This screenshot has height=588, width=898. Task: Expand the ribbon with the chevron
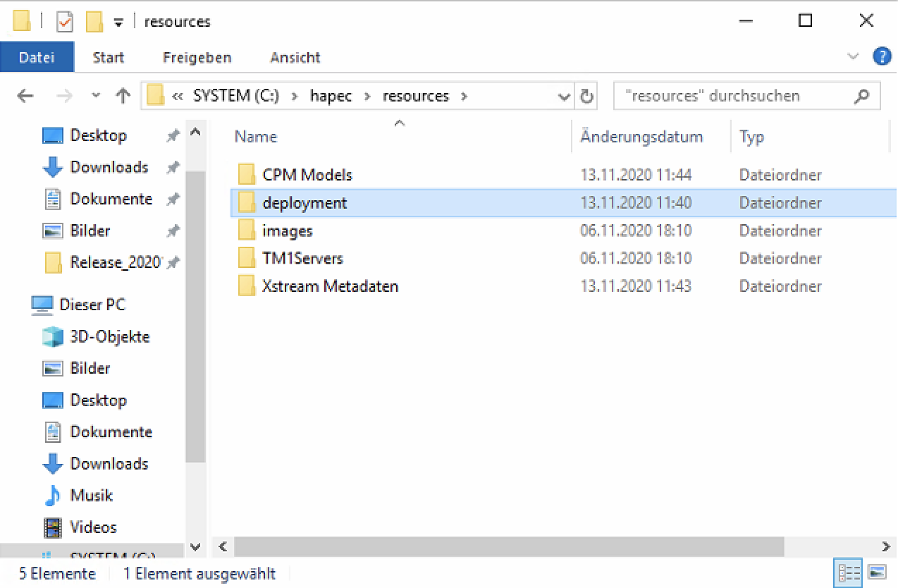pos(853,57)
